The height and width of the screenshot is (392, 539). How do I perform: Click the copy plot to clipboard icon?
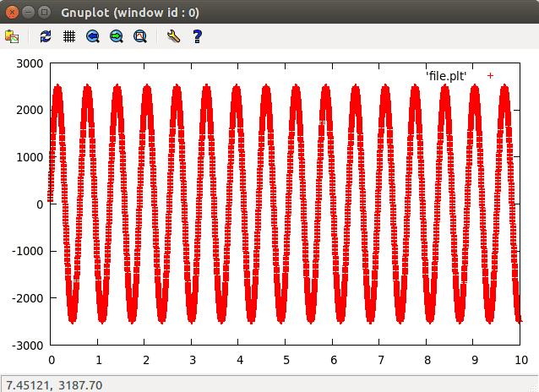(x=12, y=36)
